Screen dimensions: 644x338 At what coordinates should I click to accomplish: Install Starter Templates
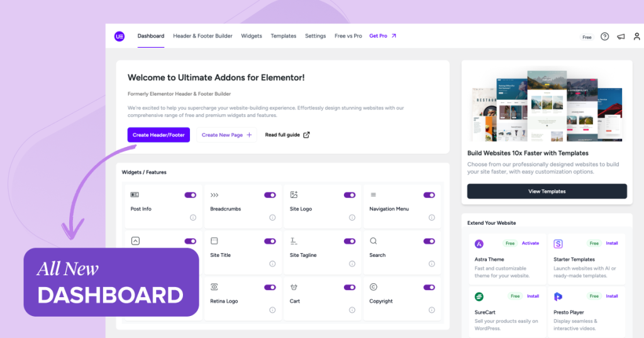coord(611,243)
